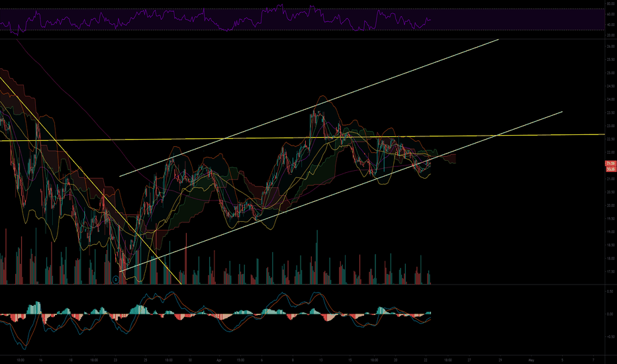Click the circled D dividend marker
617x364 pixels.
(x=116, y=280)
